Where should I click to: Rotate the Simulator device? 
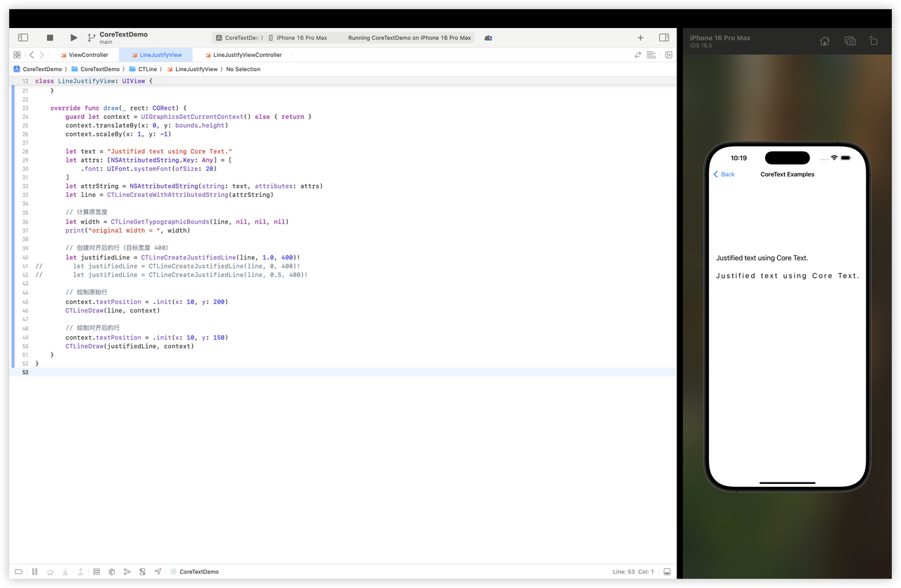tap(873, 41)
